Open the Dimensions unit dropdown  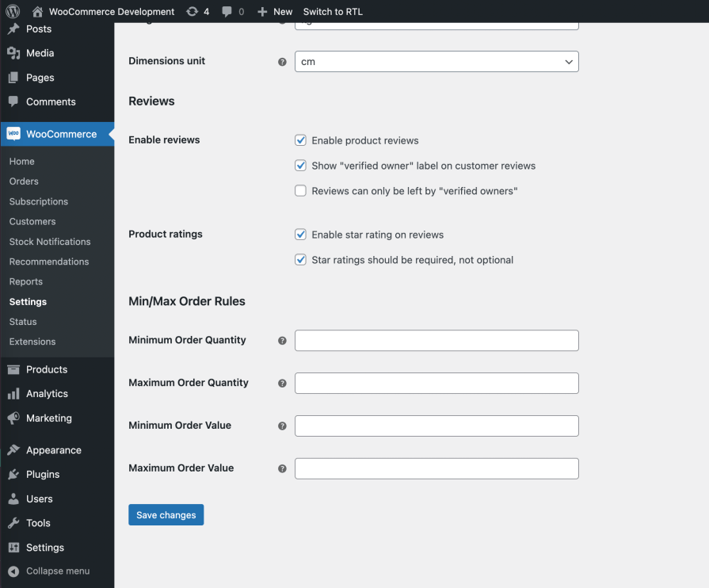(436, 62)
